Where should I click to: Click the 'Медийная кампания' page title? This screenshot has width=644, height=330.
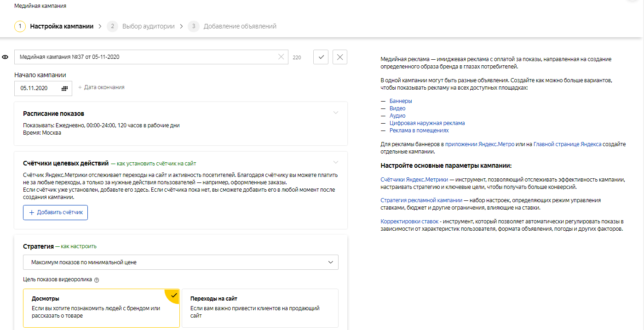(40, 6)
